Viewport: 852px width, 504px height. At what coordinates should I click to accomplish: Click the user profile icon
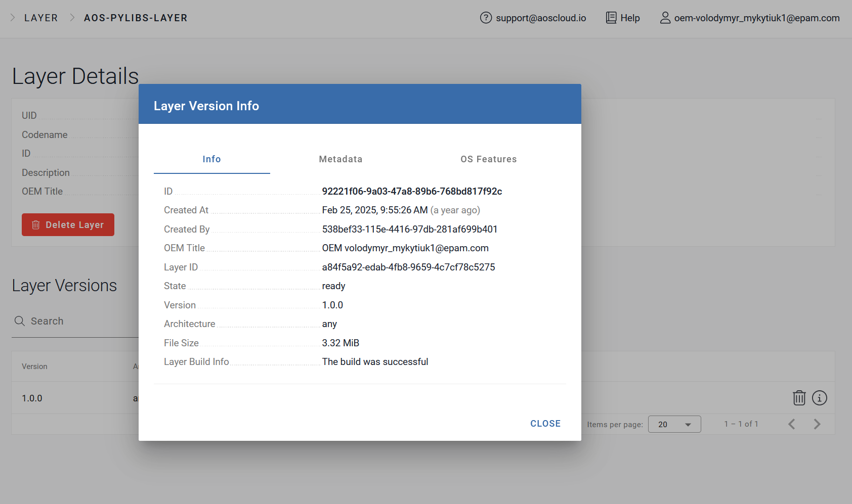pyautogui.click(x=665, y=18)
